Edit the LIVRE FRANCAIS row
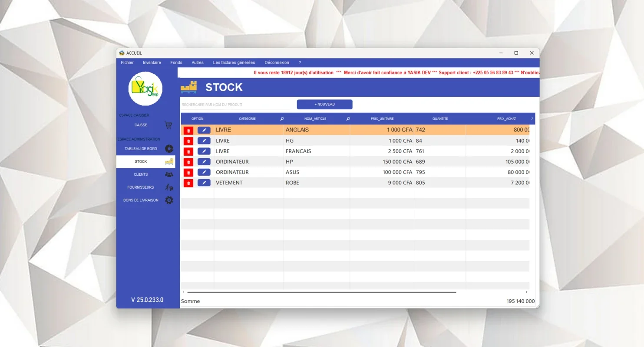644x347 pixels. click(x=204, y=151)
